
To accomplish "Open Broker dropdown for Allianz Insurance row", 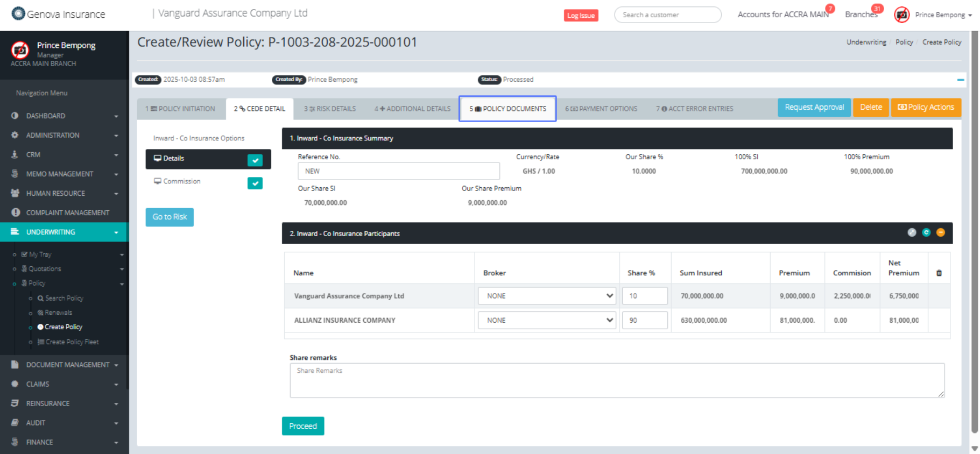I will 547,320.
